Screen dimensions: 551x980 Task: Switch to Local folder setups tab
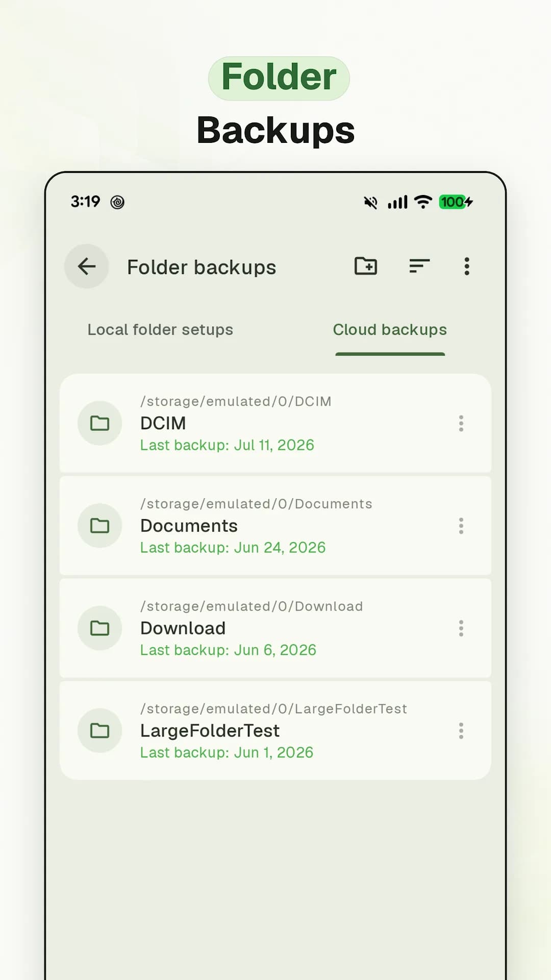[160, 330]
